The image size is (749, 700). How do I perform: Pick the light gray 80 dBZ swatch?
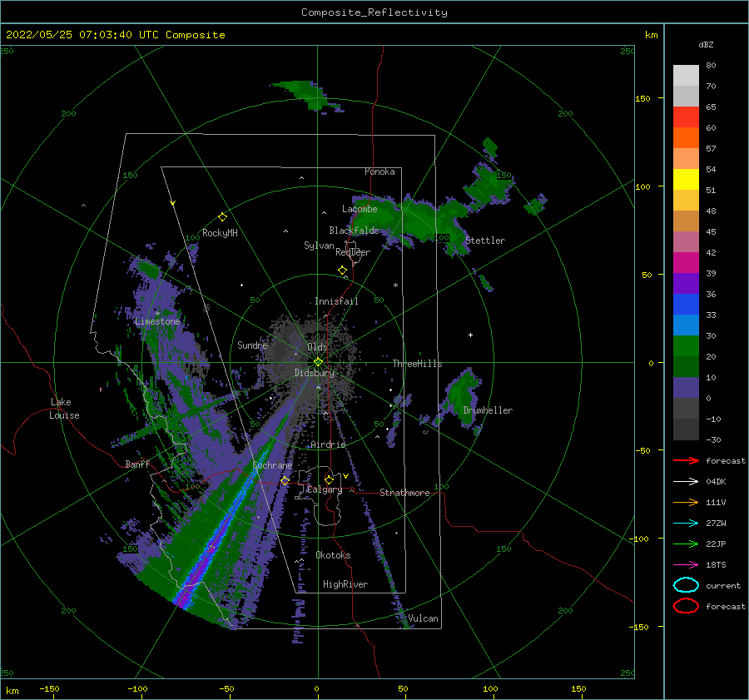point(686,75)
